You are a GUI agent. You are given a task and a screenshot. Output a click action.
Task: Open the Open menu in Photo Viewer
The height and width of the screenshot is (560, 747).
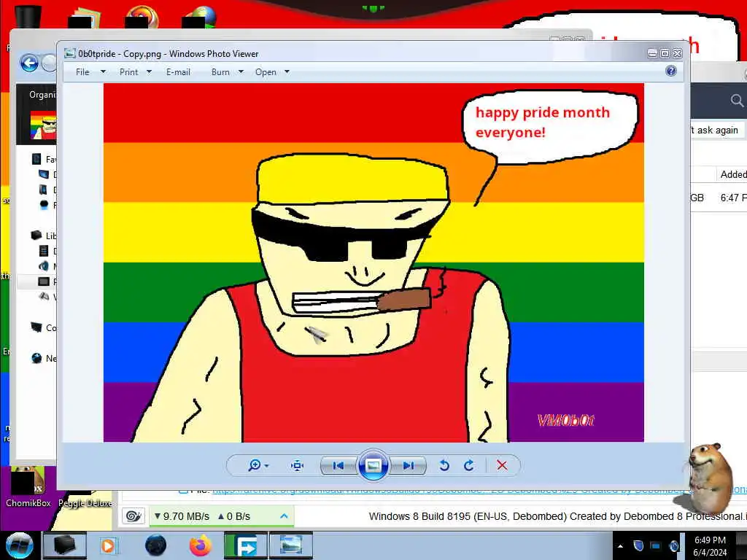[266, 72]
